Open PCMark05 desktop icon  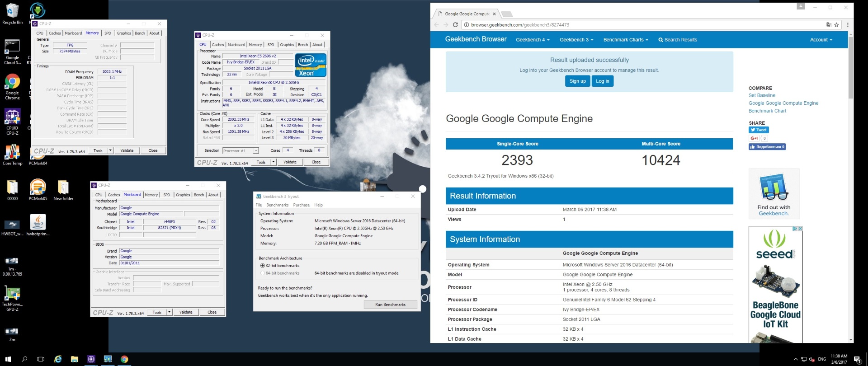(38, 190)
